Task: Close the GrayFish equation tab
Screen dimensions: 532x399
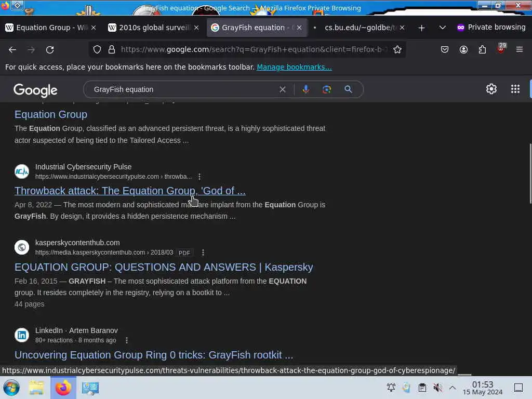Action: click(299, 28)
